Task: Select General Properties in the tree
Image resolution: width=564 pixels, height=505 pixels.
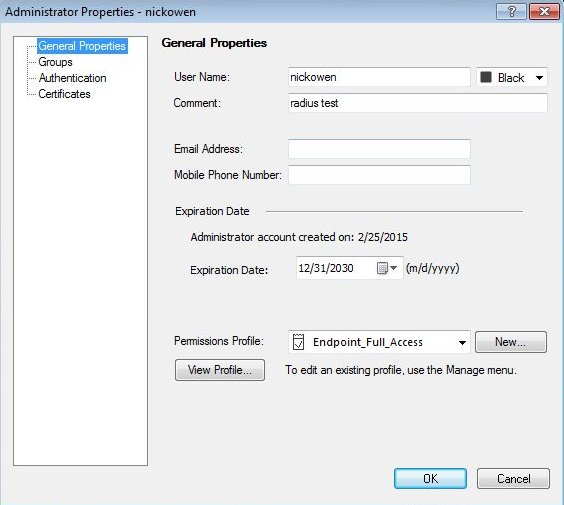Action: pos(82,46)
